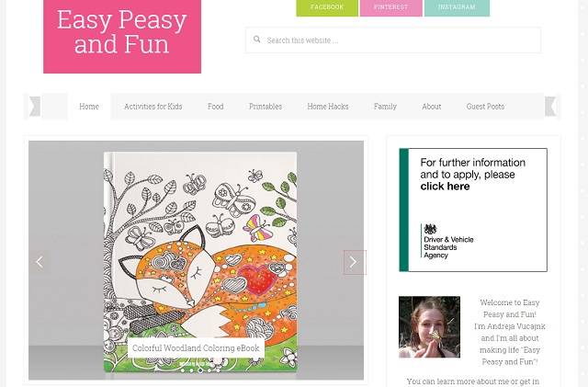Go to next slide with right arrow
Image resolution: width=588 pixels, height=387 pixels.
coord(353,262)
